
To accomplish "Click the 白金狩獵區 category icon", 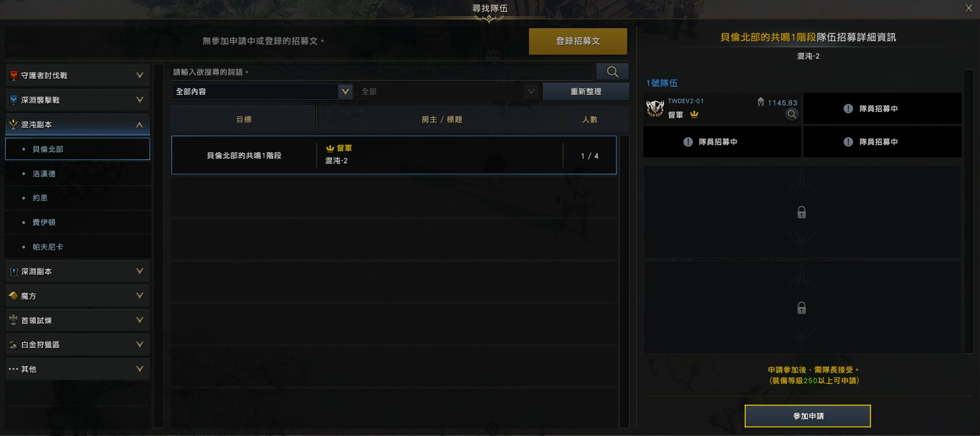I will click(14, 345).
